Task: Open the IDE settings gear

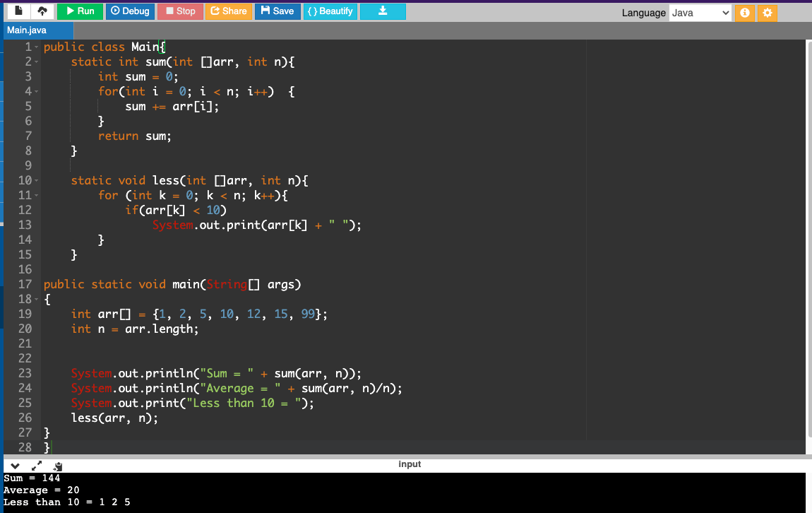Action: point(768,13)
